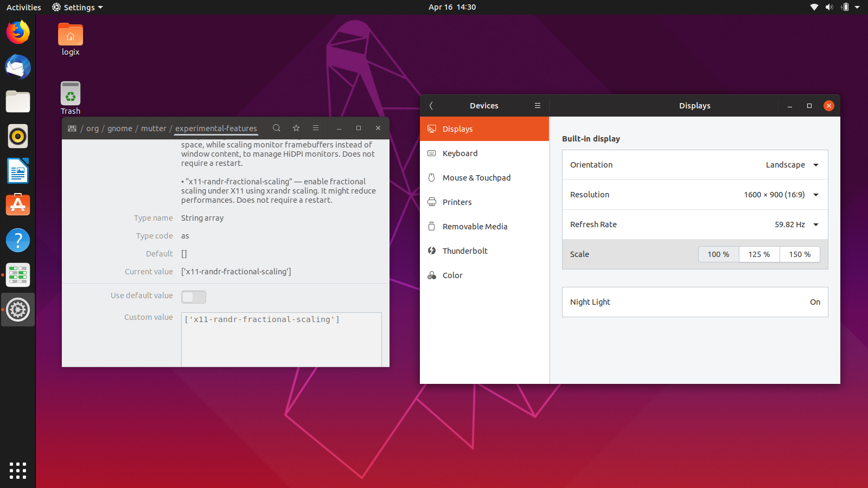Image resolution: width=868 pixels, height=488 pixels.
Task: Click Activities in the top panel
Action: 23,7
